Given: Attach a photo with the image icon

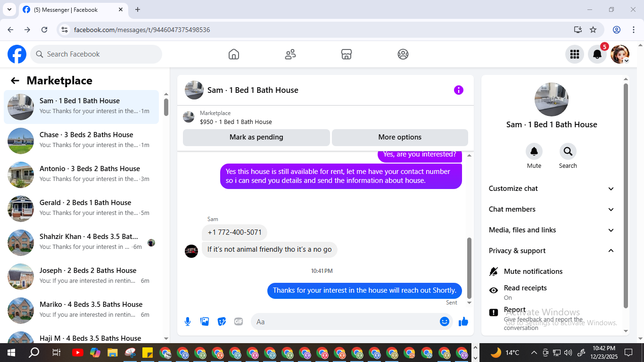Looking at the screenshot, I should [x=205, y=321].
